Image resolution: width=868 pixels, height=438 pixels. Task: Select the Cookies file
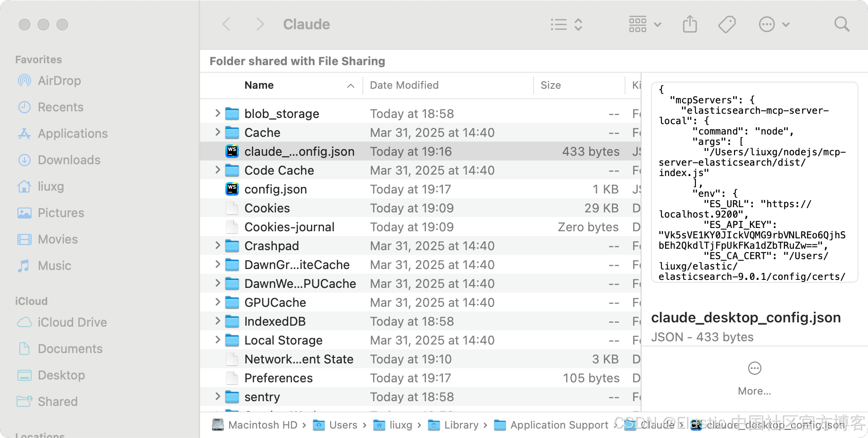coord(267,208)
